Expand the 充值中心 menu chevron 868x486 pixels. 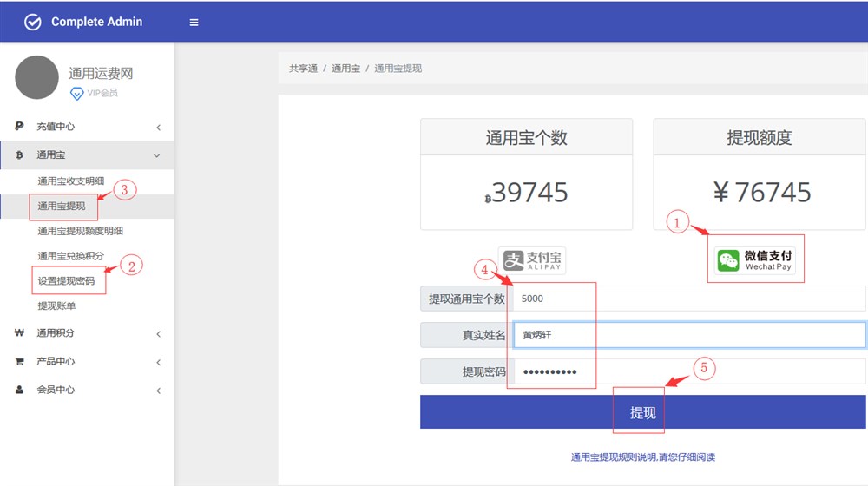[158, 128]
